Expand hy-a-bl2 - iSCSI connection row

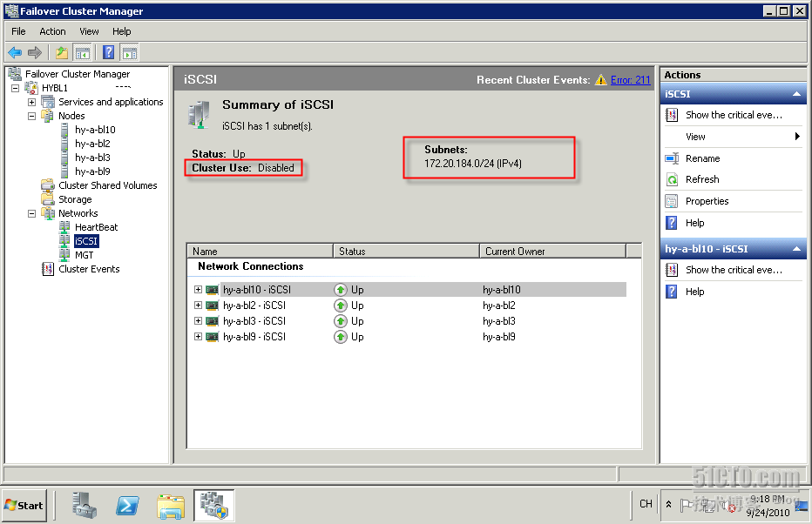pyautogui.click(x=199, y=306)
